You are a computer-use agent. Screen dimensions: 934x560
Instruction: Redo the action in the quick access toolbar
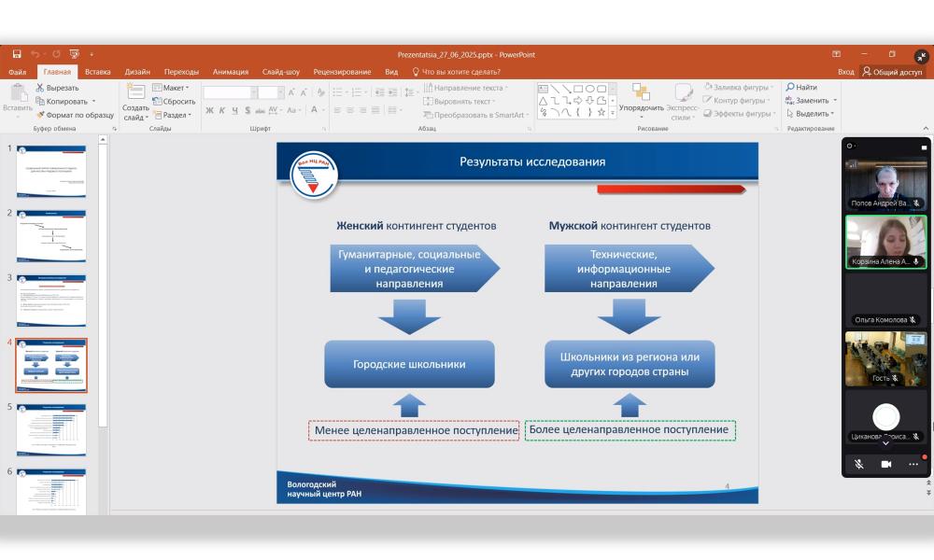point(56,54)
